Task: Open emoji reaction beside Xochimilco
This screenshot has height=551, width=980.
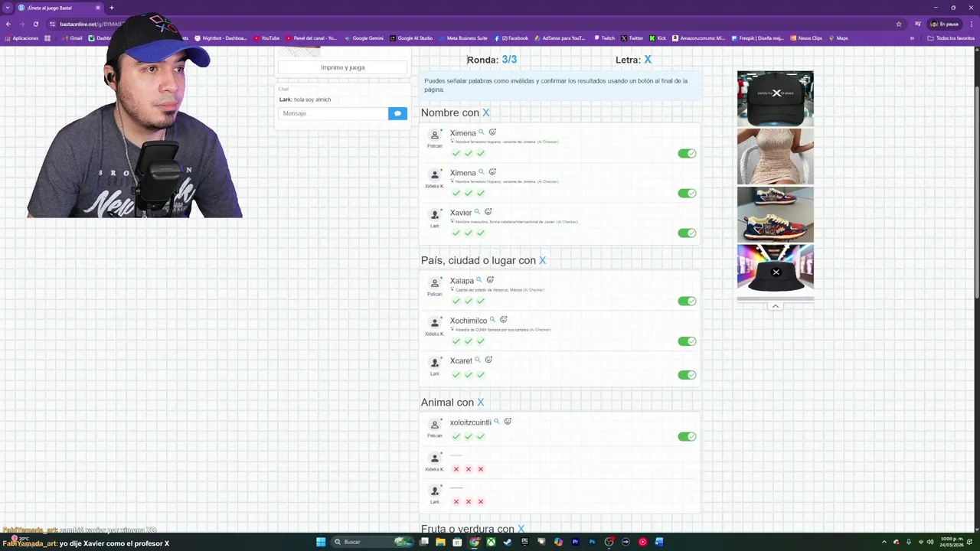Action: (x=503, y=320)
